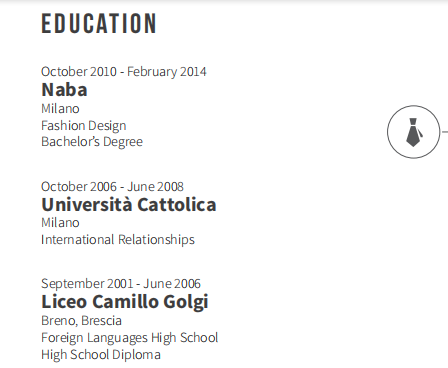The height and width of the screenshot is (368, 448).
Task: Click the High School Diploma text
Action: 101,355
